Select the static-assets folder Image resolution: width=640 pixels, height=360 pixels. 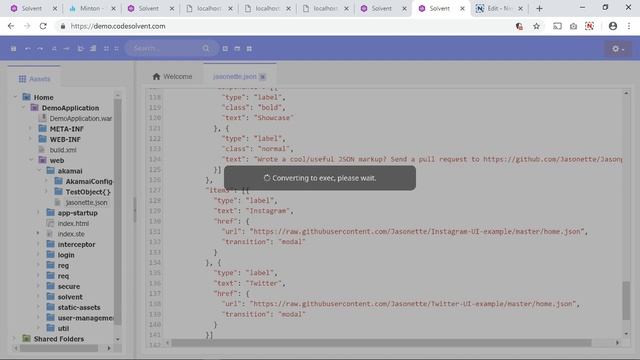point(79,307)
